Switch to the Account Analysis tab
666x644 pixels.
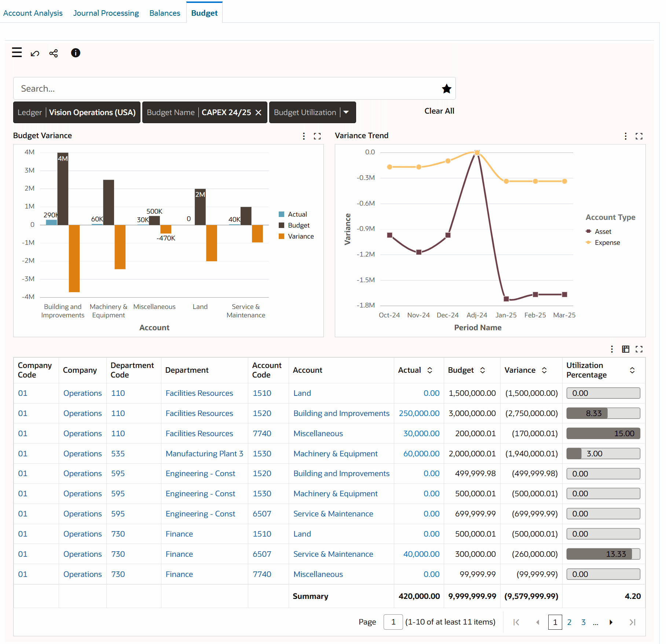click(x=33, y=13)
